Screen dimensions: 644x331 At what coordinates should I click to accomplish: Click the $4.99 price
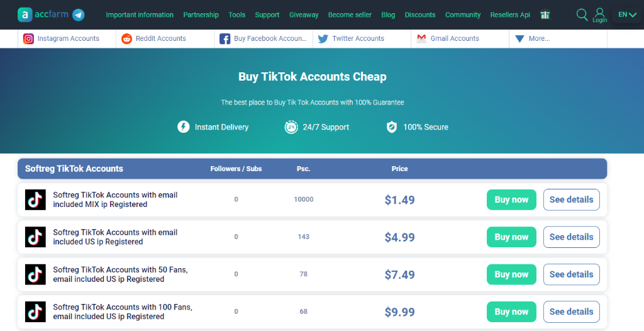[x=399, y=237]
